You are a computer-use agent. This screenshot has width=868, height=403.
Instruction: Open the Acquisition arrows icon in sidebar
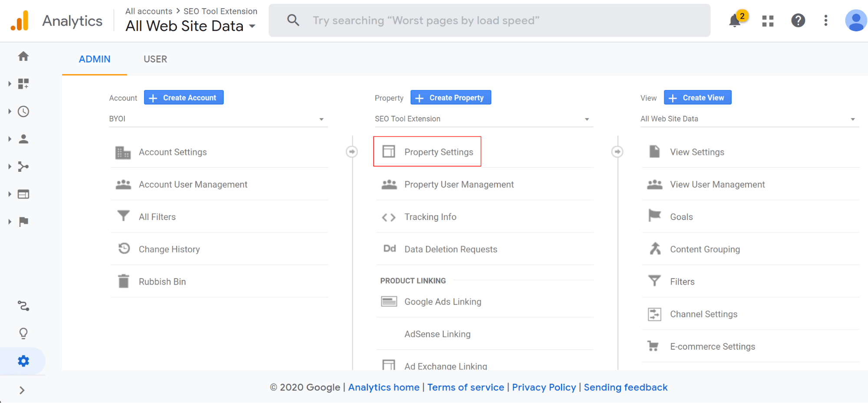click(23, 167)
